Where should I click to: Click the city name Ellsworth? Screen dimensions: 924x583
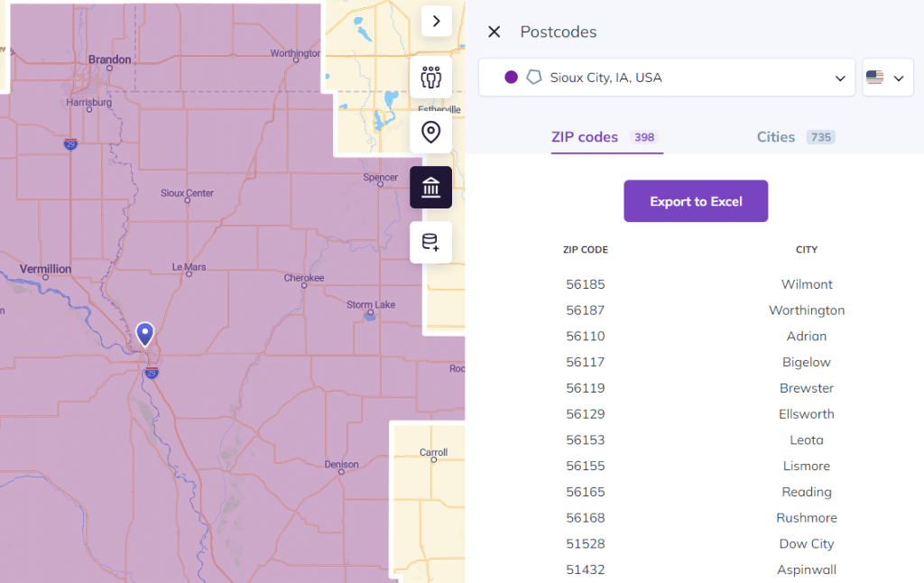pyautogui.click(x=807, y=414)
